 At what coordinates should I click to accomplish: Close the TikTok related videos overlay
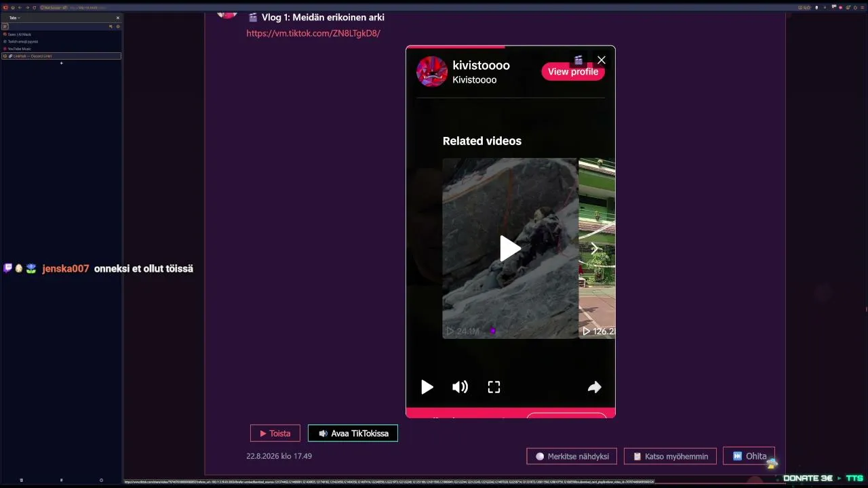[x=601, y=60]
